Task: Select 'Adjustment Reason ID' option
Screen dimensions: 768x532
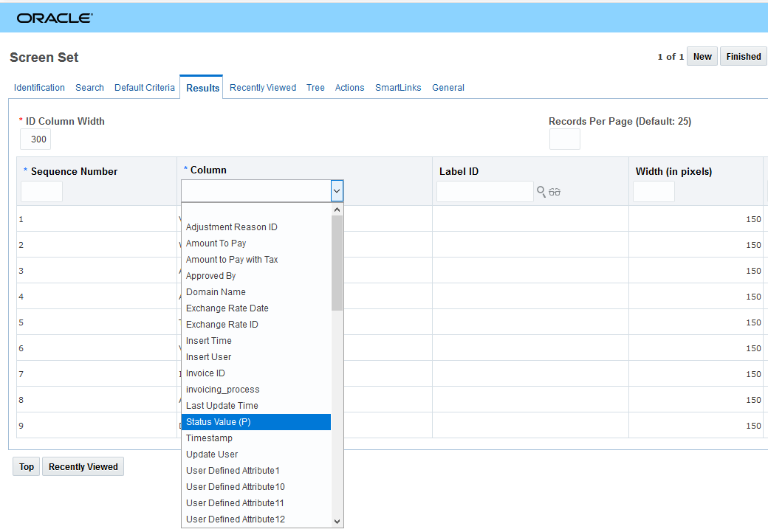Action: (231, 227)
